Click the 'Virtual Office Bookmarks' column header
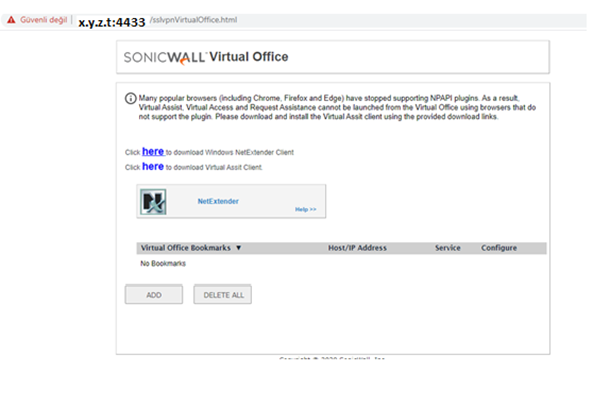Screen dimensions: 593x406 [185, 248]
